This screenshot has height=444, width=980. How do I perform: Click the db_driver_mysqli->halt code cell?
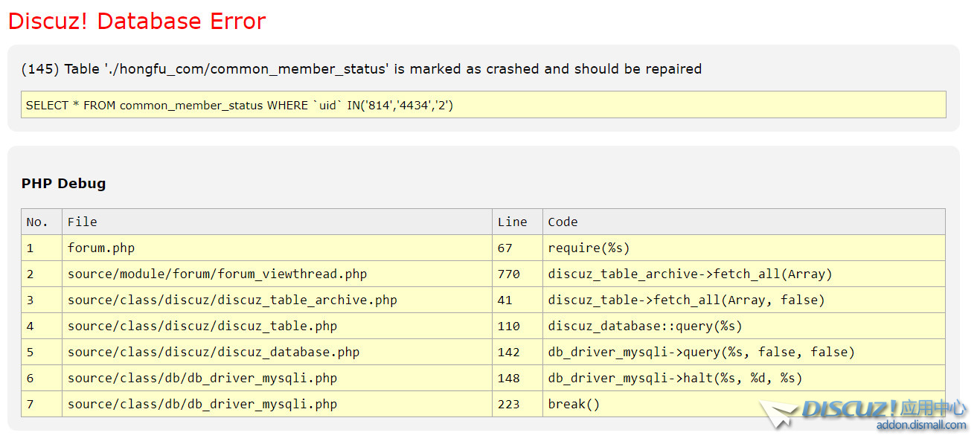[x=675, y=378]
